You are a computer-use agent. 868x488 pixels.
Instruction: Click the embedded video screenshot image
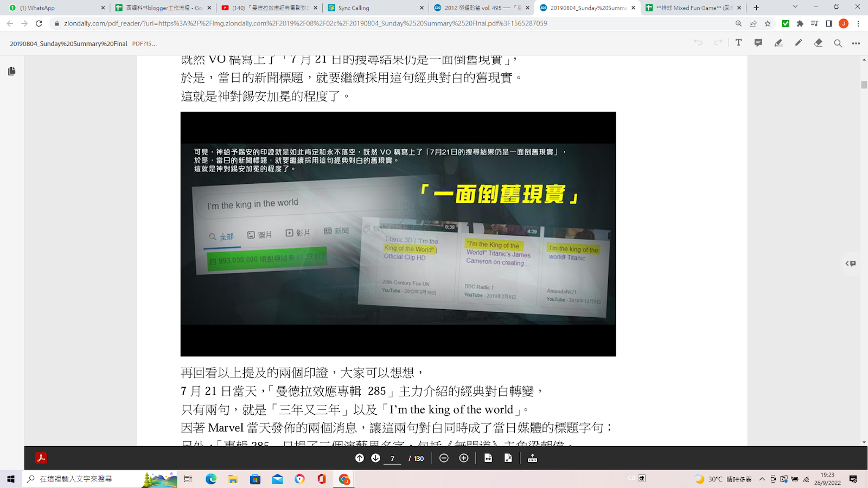(x=398, y=234)
